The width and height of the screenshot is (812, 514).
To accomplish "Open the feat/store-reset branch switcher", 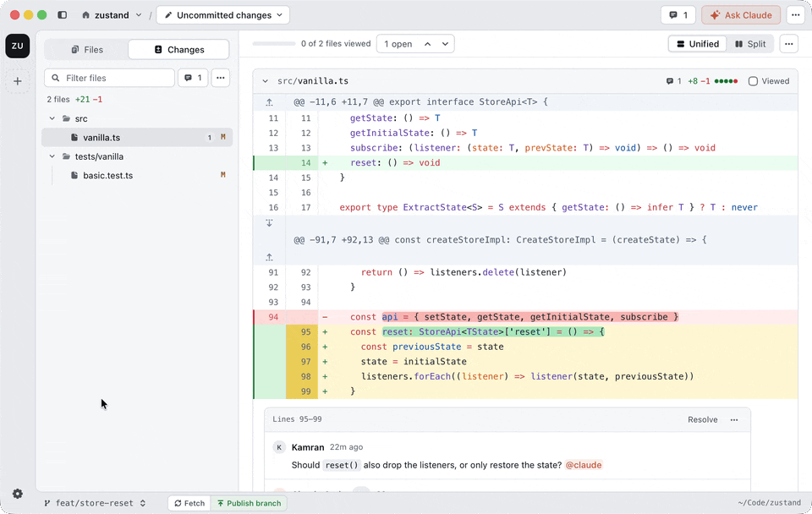I will [95, 503].
